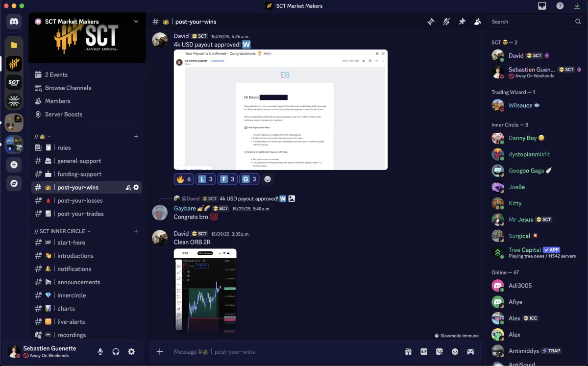Add a reaction with smiley button

tap(268, 179)
